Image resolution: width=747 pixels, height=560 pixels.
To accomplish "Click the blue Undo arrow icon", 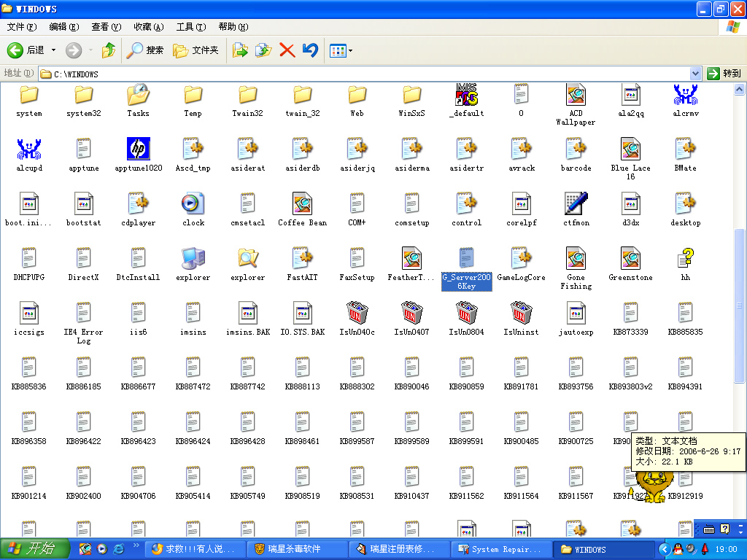I will (311, 50).
